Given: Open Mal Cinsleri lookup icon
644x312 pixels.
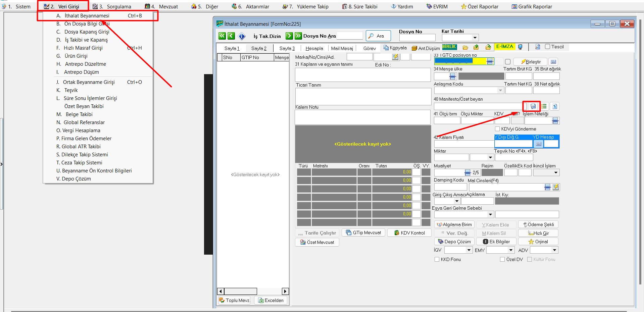Looking at the screenshot, I should 547,187.
